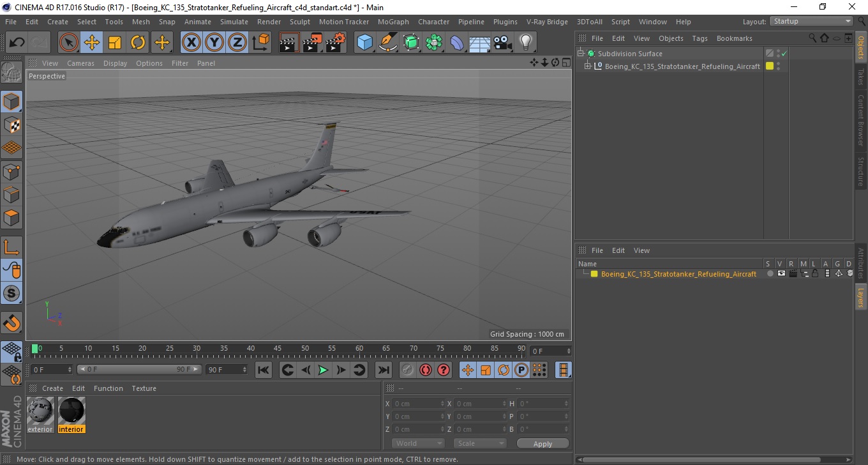Go to the end of animation

[383, 370]
